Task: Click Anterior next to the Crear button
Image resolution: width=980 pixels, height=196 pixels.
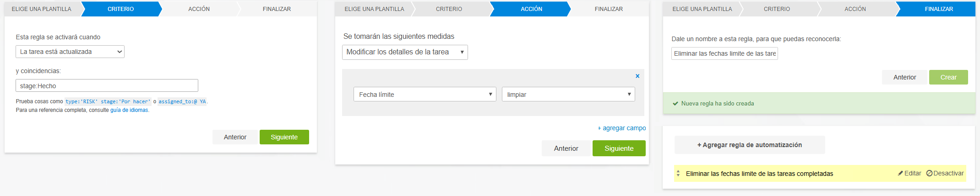Action: (x=904, y=77)
